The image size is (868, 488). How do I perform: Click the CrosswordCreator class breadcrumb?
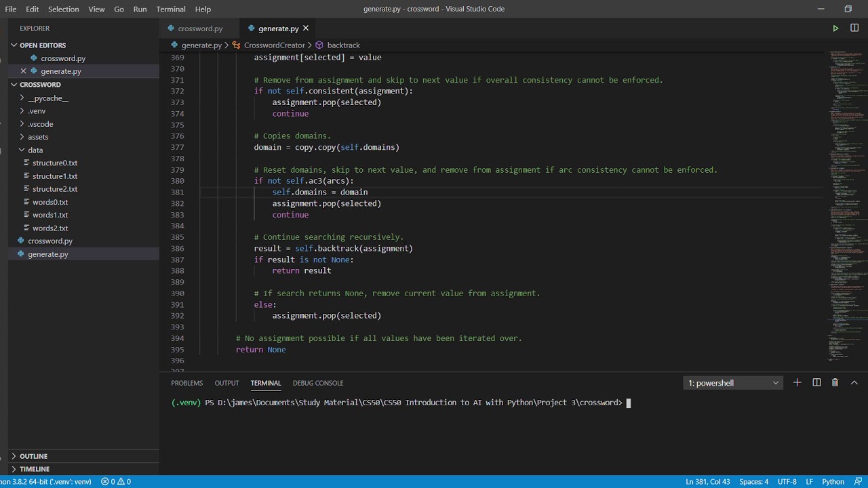[269, 45]
